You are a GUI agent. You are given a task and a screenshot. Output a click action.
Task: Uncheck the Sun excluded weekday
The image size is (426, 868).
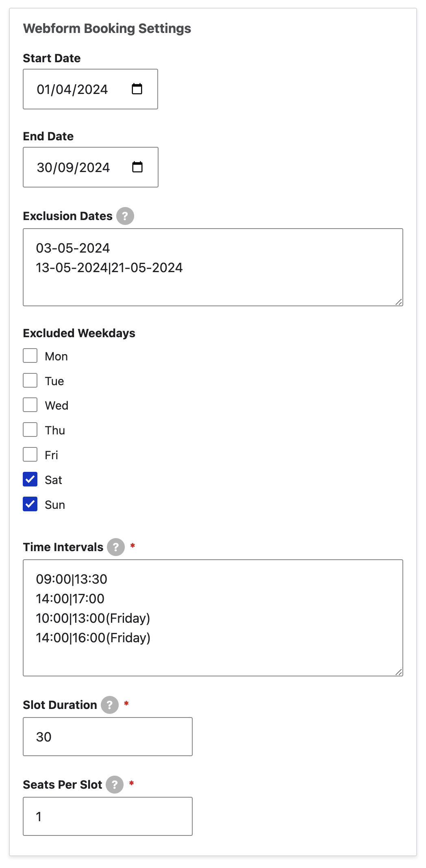click(30, 504)
